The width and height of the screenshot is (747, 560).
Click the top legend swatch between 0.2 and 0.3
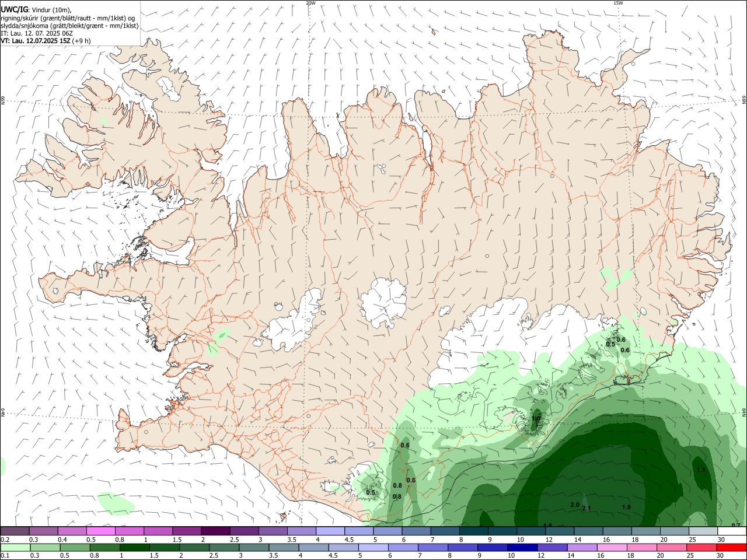click(15, 531)
